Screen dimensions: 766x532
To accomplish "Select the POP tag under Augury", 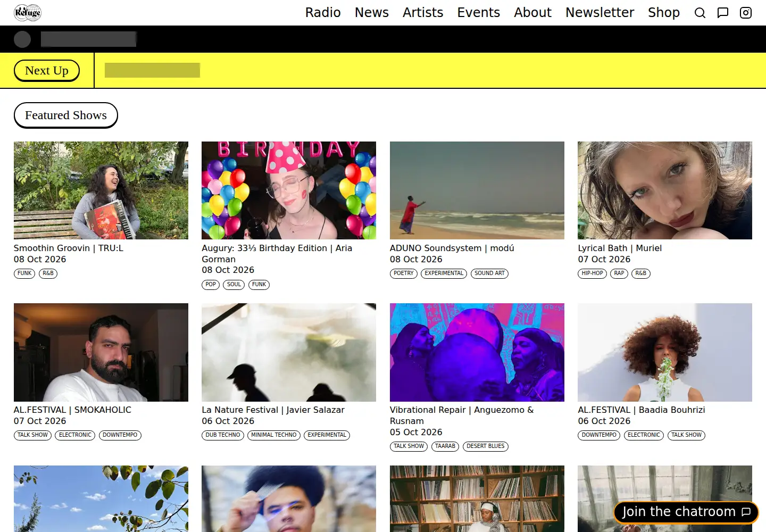I will 211,285.
